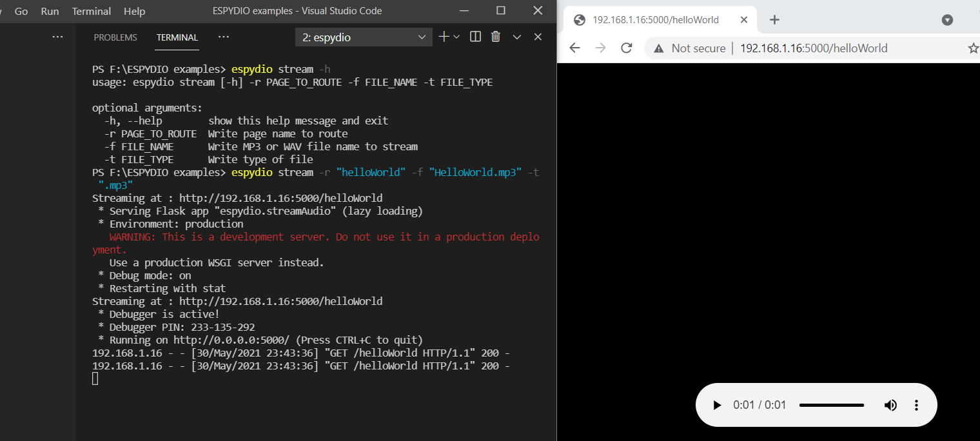The width and height of the screenshot is (980, 441).
Task: Click the '-r PAGE_TO_ROUTE' help option line
Action: [x=226, y=133]
